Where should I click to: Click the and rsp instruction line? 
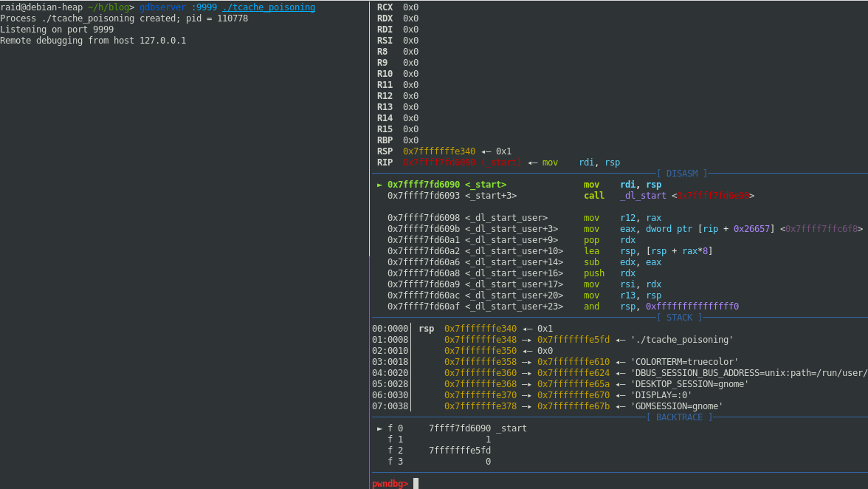click(x=563, y=307)
